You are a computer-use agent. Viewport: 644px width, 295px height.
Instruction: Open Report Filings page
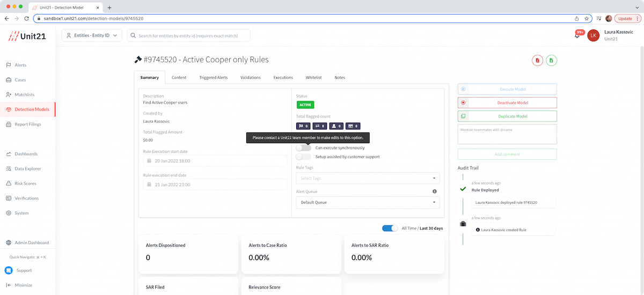pos(28,124)
